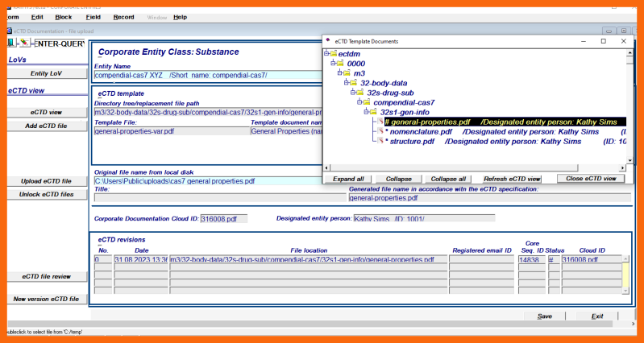This screenshot has height=343, width=644.
Task: Click the compendial-cas7 folder icon
Action: 365,102
